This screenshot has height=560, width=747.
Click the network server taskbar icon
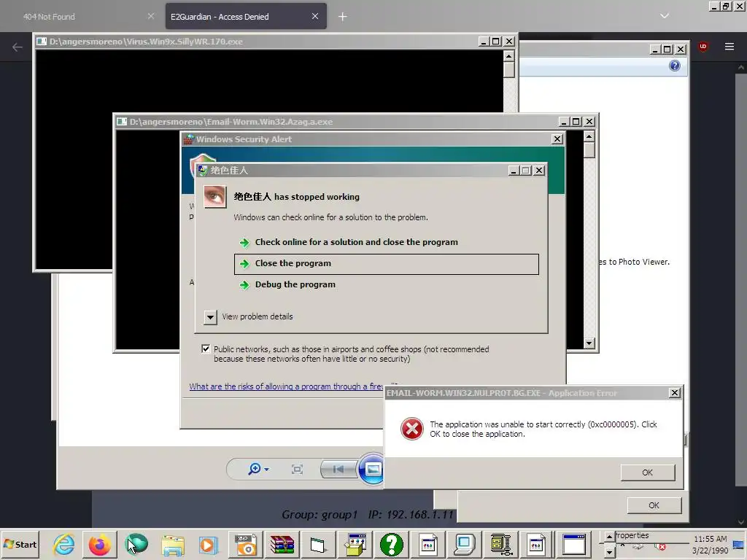point(500,545)
